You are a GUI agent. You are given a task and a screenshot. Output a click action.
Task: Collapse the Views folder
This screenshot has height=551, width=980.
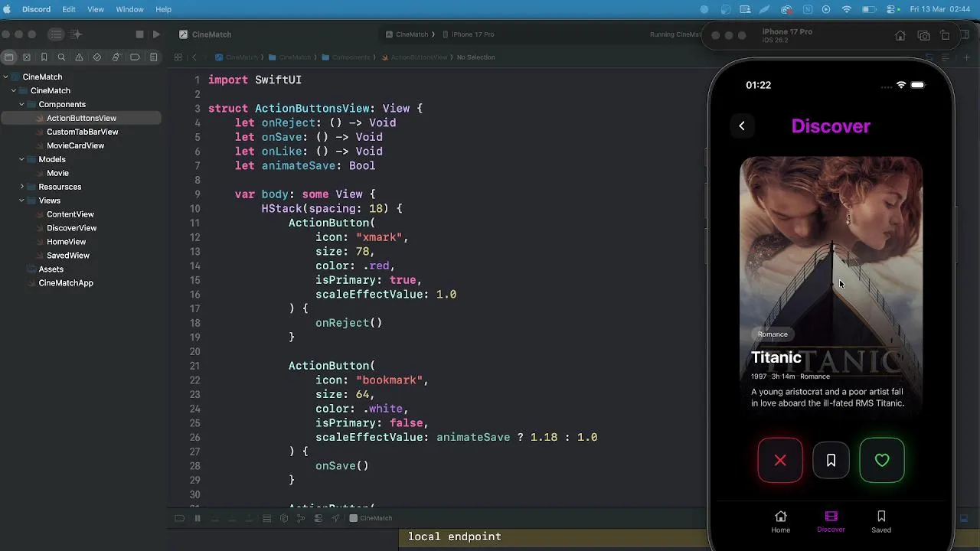tap(21, 201)
